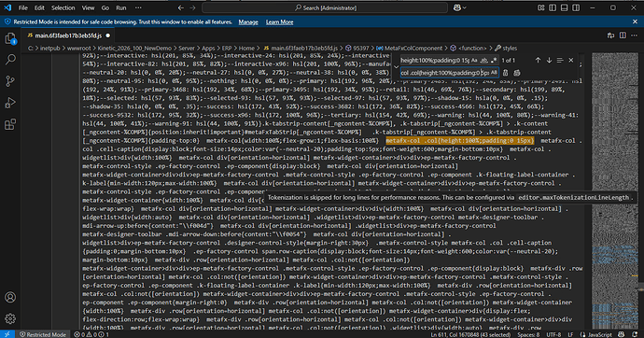This screenshot has height=338, width=644.
Task: Open the Search view in the activity bar
Action: pyautogui.click(x=10, y=60)
